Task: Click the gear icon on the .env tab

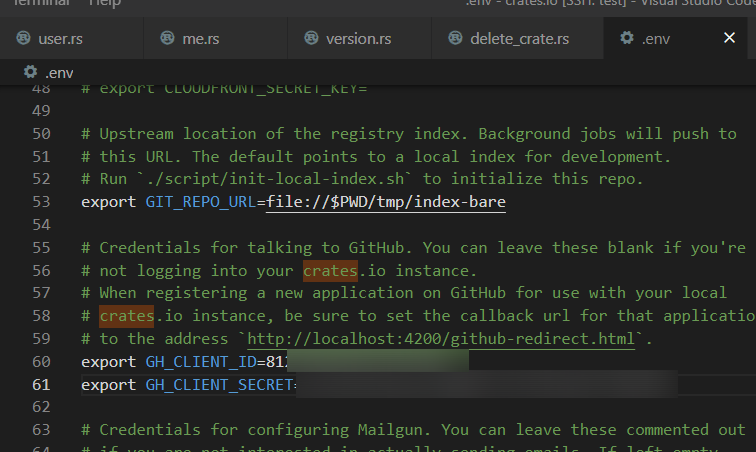Action: (627, 39)
